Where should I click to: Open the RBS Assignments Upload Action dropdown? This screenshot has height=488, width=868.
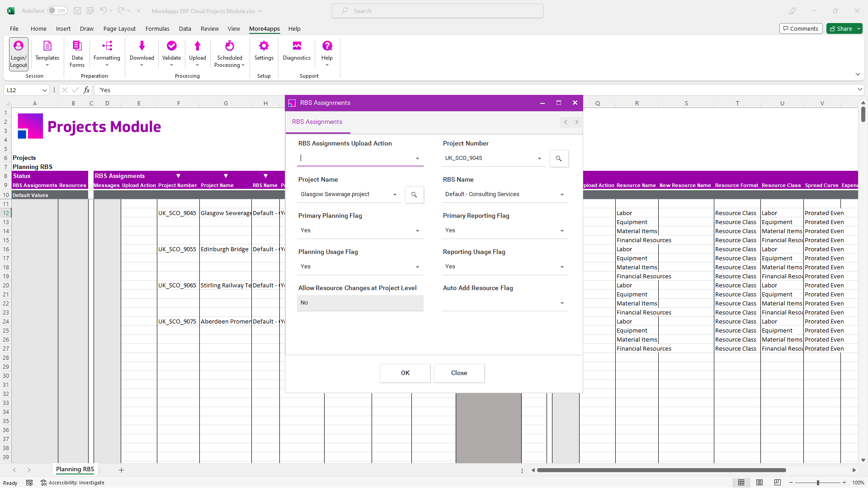[417, 158]
